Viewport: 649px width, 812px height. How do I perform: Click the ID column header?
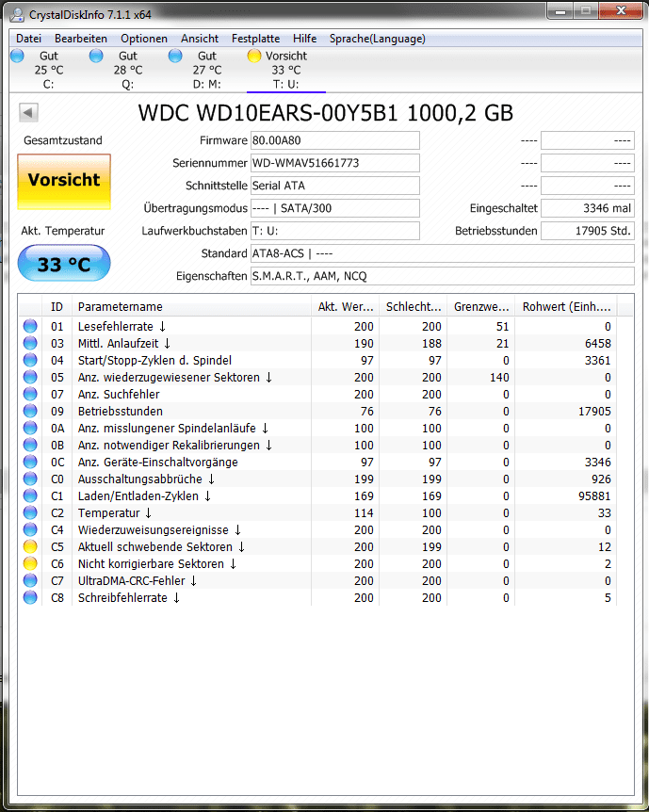click(57, 306)
